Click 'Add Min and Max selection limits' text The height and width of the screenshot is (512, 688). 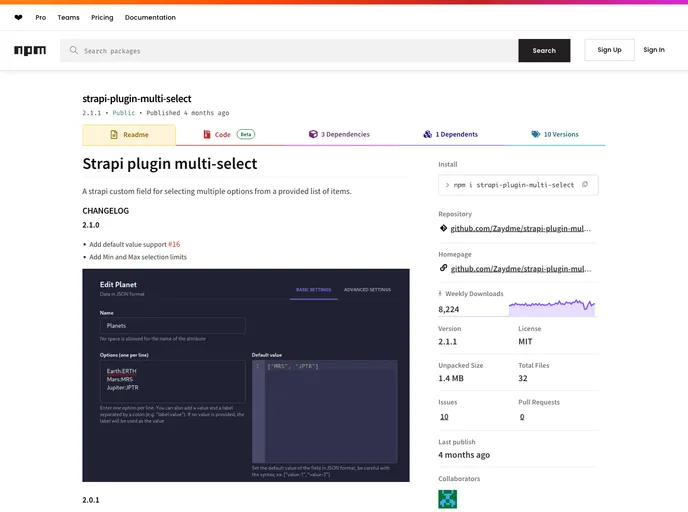tap(138, 257)
